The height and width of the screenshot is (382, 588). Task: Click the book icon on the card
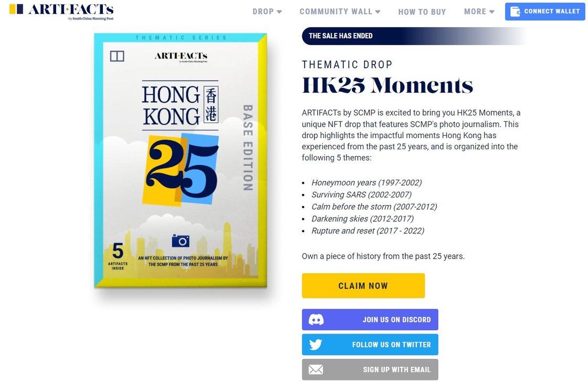117,56
